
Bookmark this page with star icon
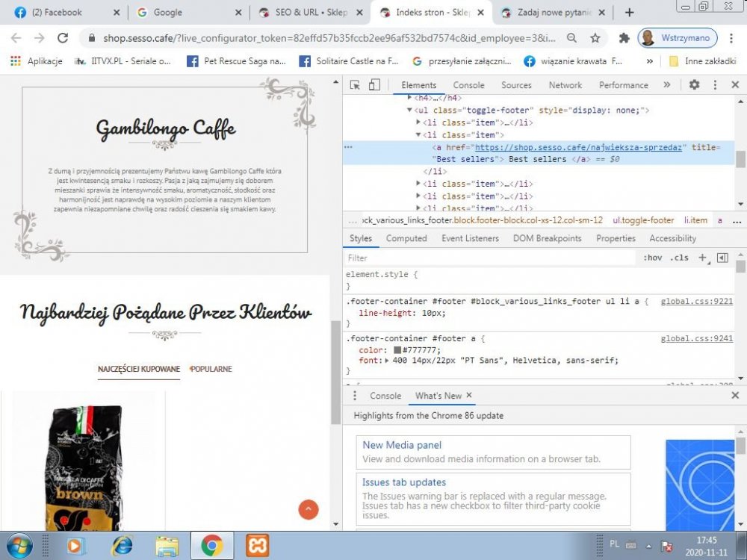click(595, 38)
